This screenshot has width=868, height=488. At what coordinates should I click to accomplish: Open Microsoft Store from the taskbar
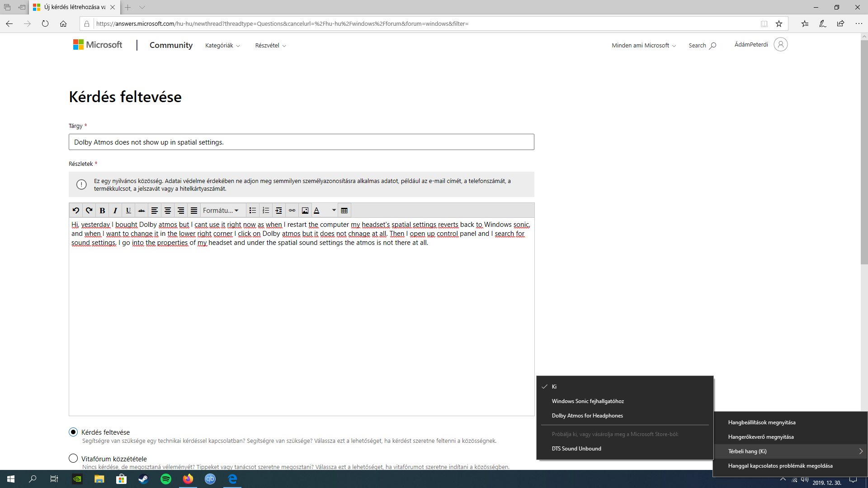coord(122,479)
